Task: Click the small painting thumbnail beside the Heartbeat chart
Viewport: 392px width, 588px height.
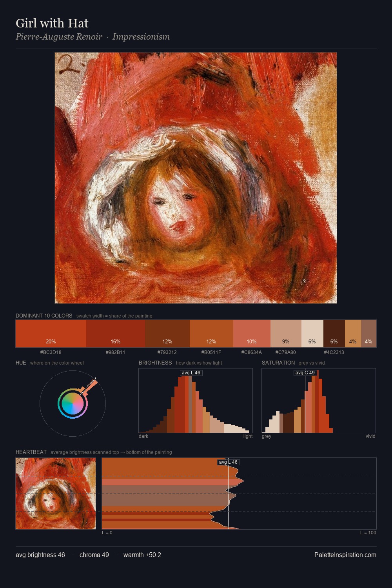Action: point(56,494)
